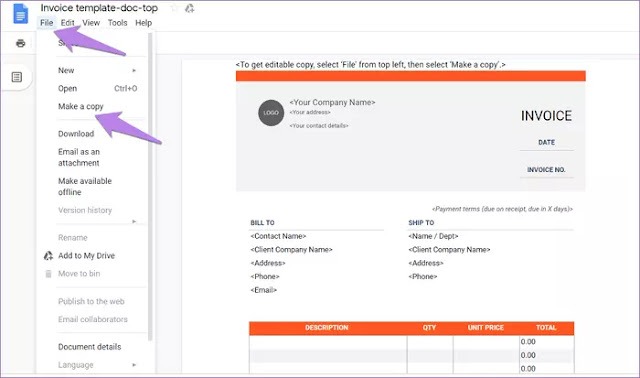The image size is (640, 378).
Task: Click the <Your contact details> placeholder
Action: (319, 126)
